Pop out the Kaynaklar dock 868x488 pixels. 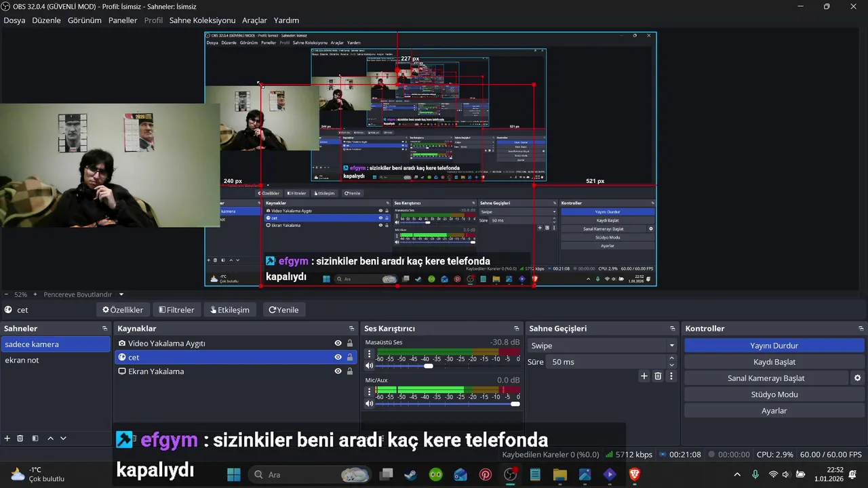click(x=351, y=329)
